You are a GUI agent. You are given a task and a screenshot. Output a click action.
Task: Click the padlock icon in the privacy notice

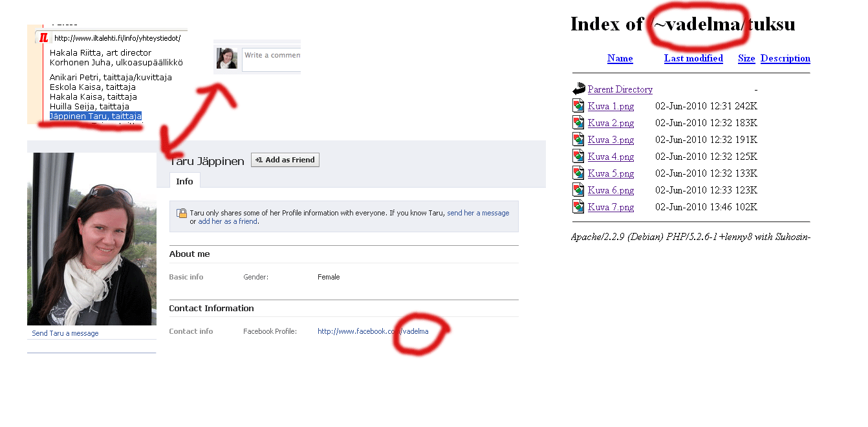point(182,213)
